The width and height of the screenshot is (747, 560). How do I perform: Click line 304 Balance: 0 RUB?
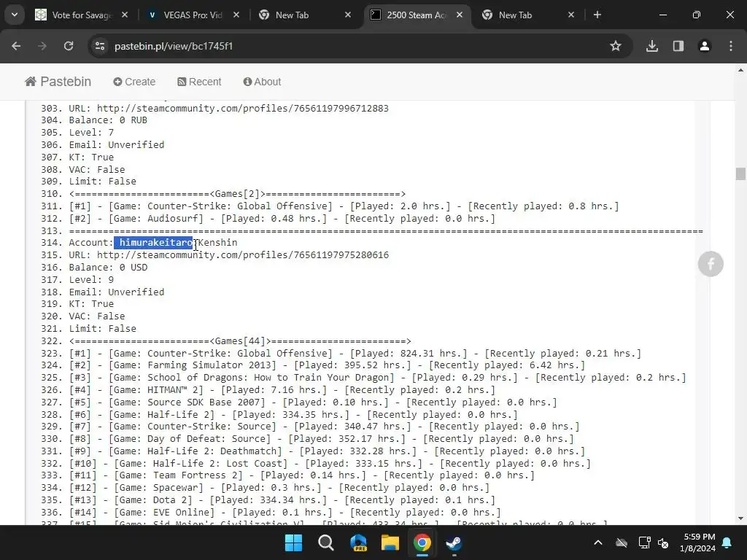tap(108, 120)
